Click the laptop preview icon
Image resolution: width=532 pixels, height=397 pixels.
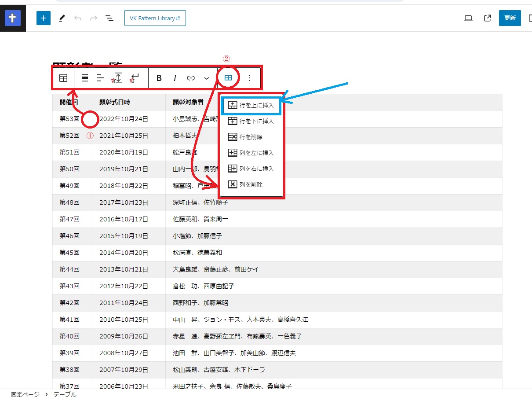(468, 18)
